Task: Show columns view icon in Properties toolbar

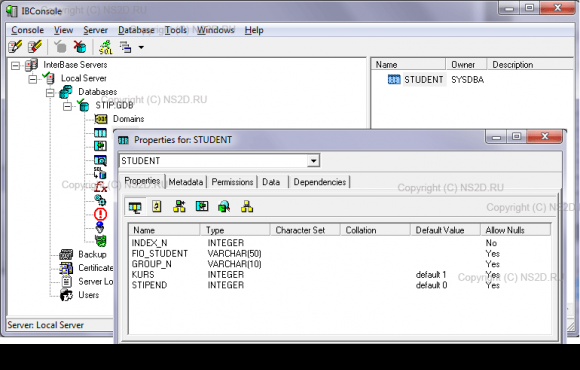Action: point(135,207)
